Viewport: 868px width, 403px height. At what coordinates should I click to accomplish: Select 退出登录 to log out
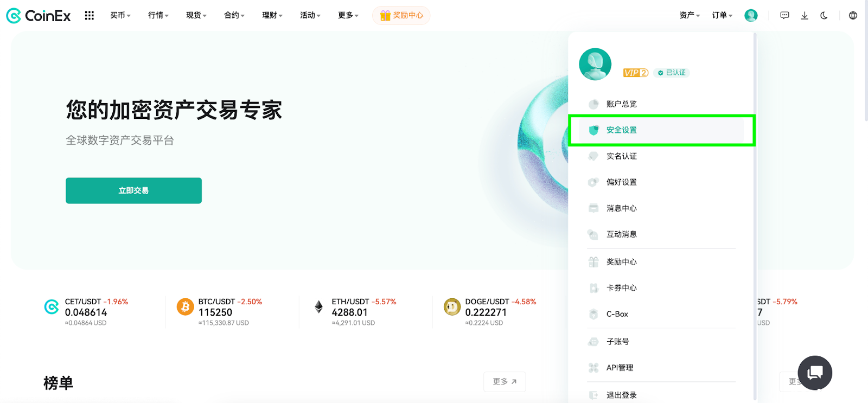[622, 395]
